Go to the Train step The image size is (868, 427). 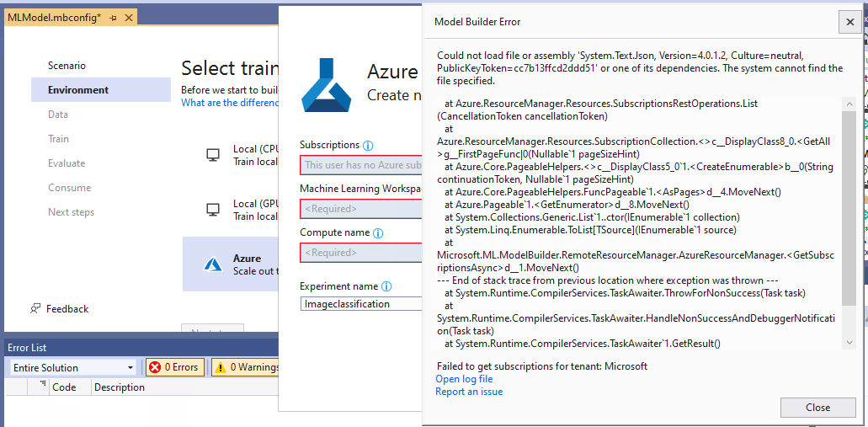click(58, 138)
